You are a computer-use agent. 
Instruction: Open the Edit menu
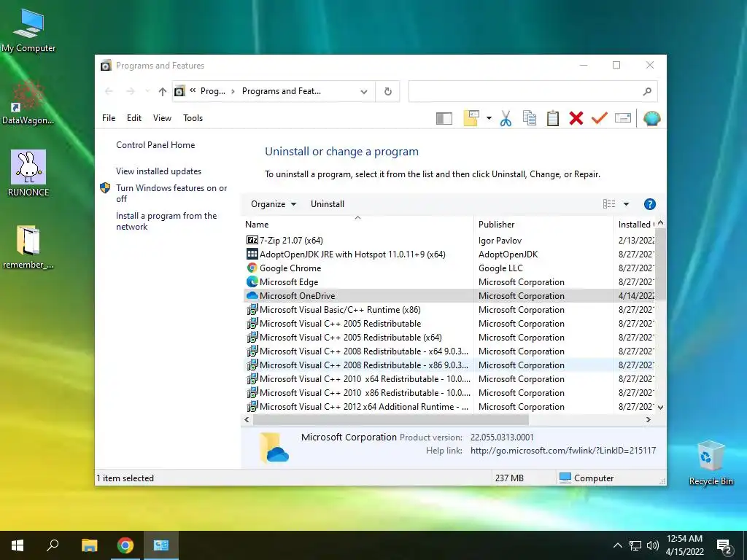pyautogui.click(x=134, y=117)
